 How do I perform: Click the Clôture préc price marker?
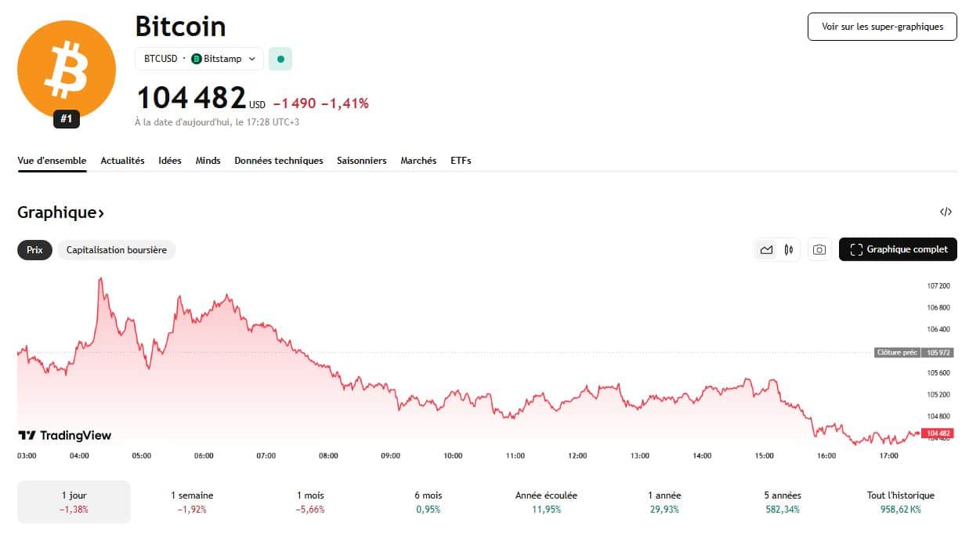click(913, 353)
